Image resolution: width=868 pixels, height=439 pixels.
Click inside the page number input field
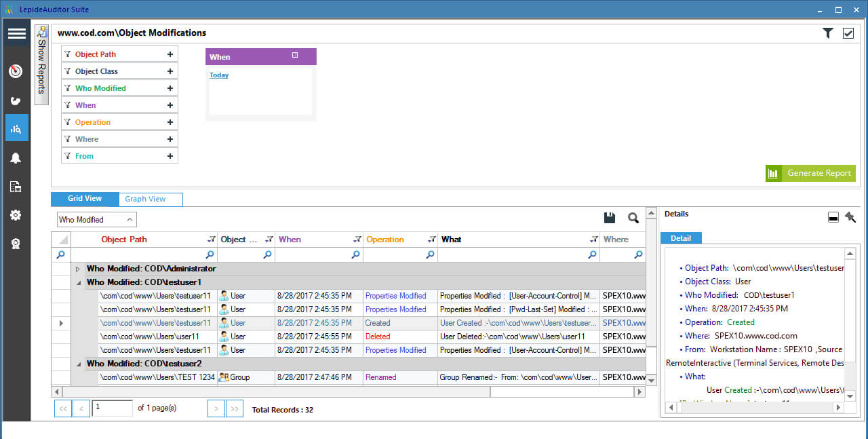coord(112,408)
